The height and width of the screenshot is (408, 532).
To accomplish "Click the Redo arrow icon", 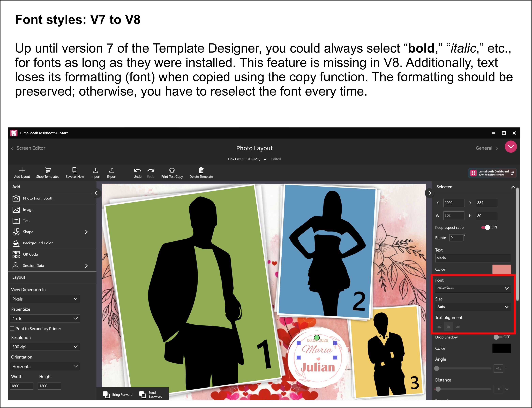I will pos(151,170).
